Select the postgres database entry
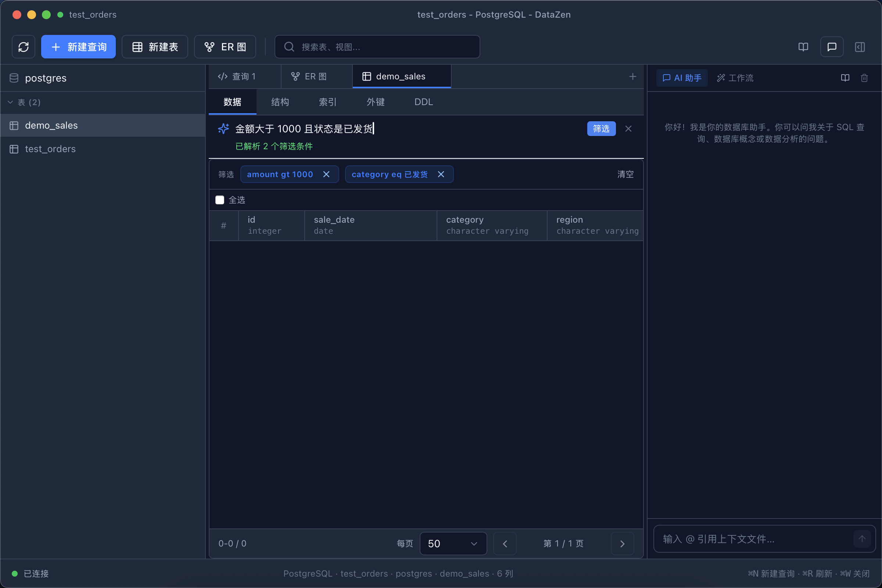Screen dimensions: 882x588 pyautogui.click(x=103, y=78)
